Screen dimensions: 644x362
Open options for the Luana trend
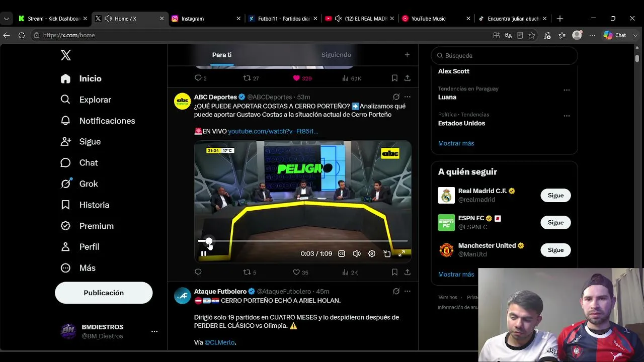[567, 90]
